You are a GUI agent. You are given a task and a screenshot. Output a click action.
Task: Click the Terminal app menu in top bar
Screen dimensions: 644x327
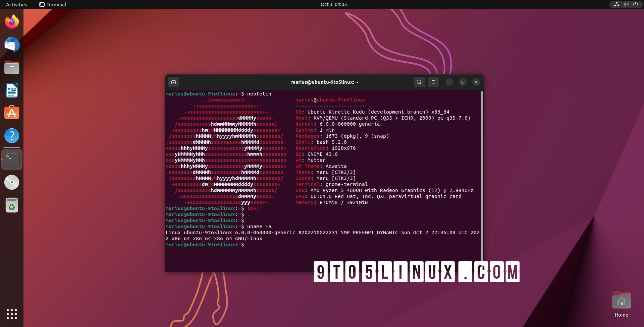pos(52,4)
